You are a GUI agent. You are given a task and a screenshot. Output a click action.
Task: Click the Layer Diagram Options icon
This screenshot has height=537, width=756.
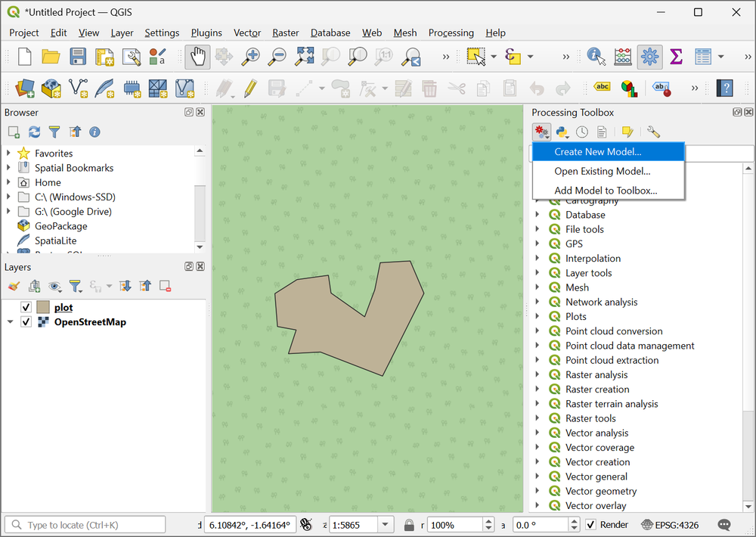pos(629,88)
